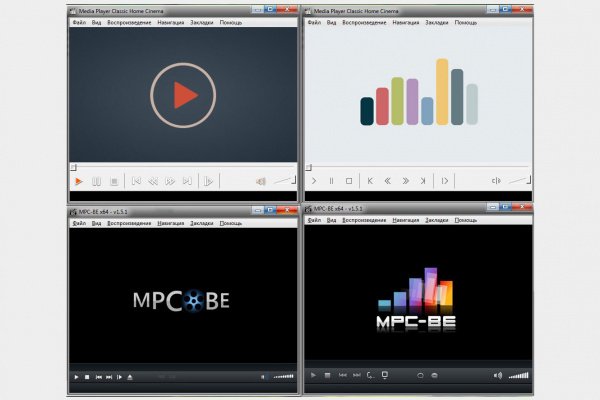Open Закладки menu in pastel-bars MPC-HC window

(437, 23)
